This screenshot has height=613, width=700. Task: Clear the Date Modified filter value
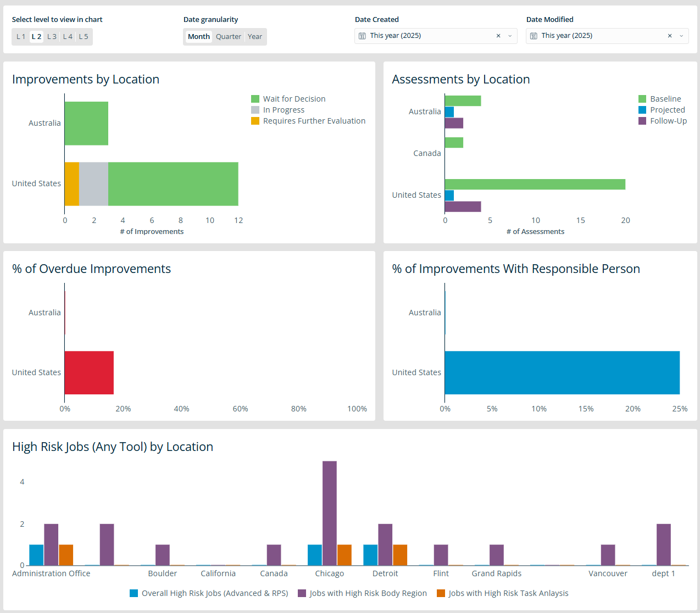click(670, 36)
